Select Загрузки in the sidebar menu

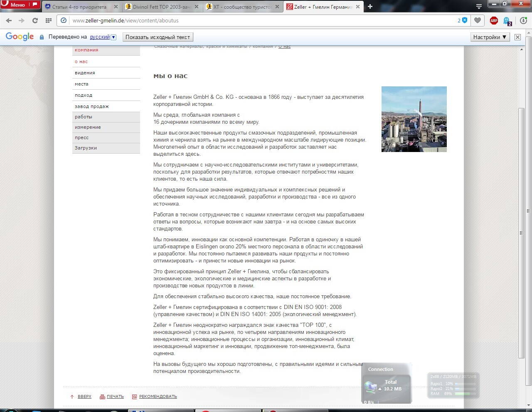pos(86,148)
